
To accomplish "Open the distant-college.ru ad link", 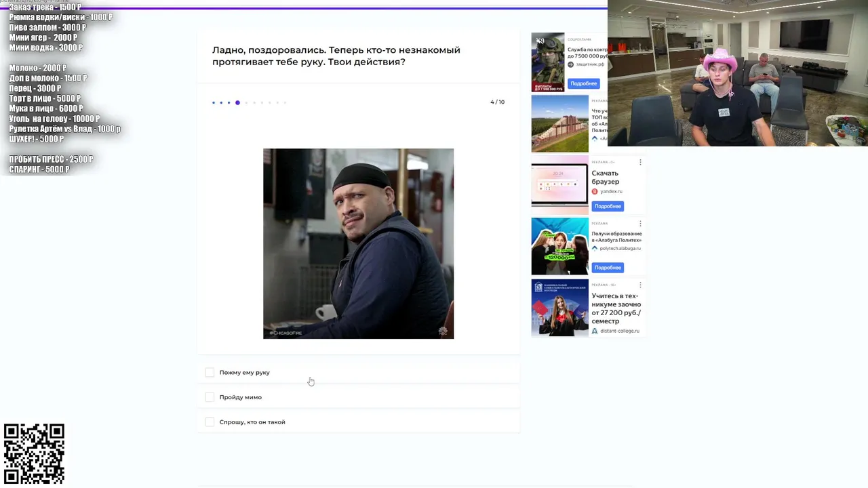I will click(619, 331).
